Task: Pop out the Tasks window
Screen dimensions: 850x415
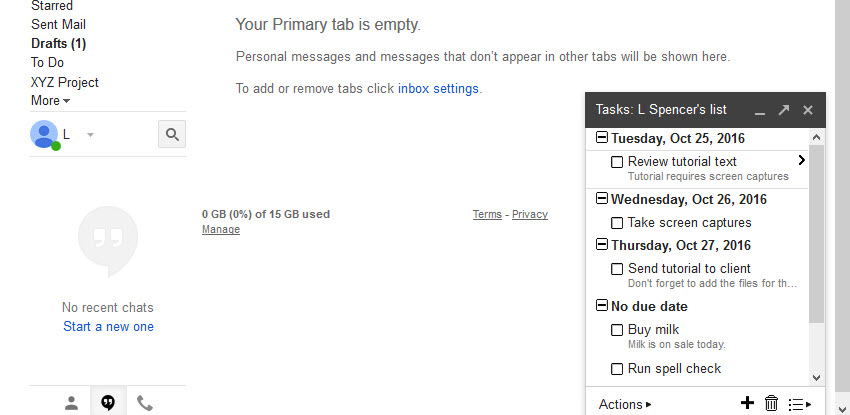Action: pyautogui.click(x=784, y=110)
